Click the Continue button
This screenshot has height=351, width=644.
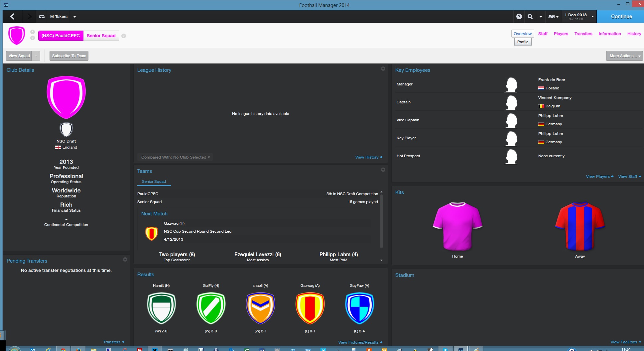coord(620,16)
